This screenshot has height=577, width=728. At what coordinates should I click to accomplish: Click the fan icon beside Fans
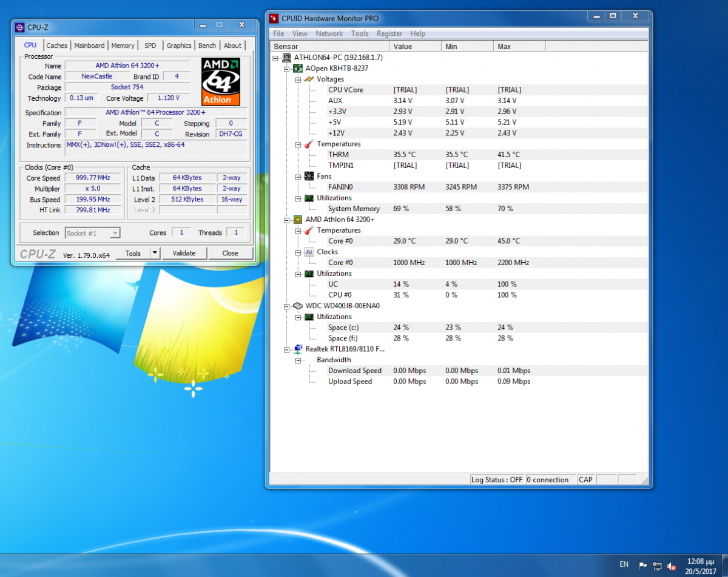pyautogui.click(x=309, y=177)
